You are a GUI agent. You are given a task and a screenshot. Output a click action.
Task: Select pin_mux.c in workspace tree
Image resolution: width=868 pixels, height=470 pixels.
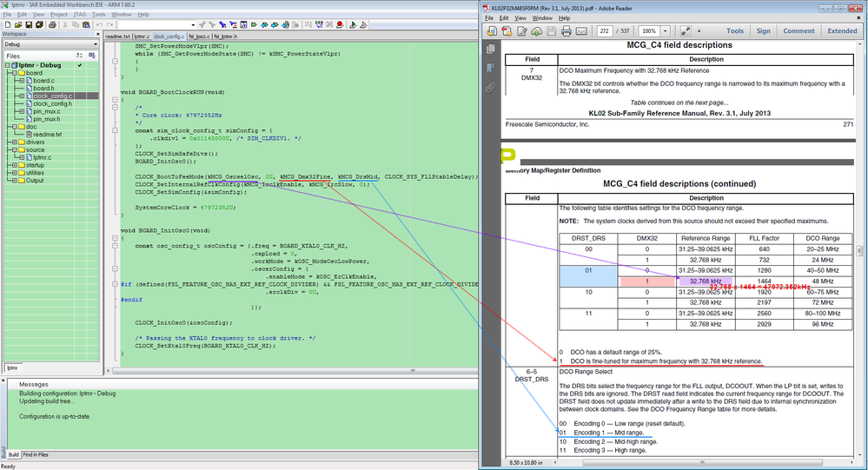(47, 111)
